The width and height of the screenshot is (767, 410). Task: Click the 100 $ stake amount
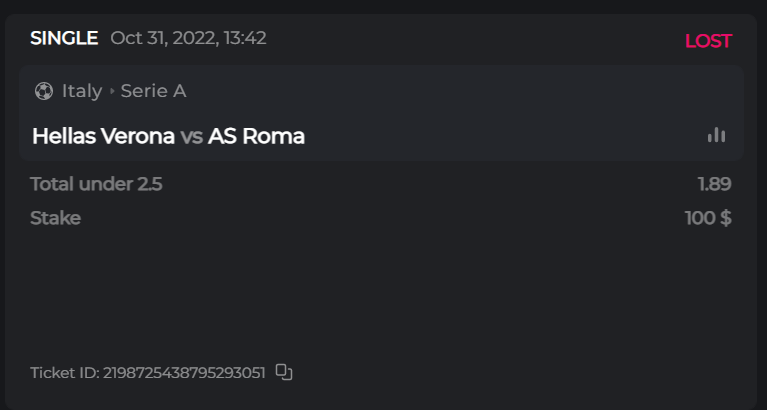708,218
